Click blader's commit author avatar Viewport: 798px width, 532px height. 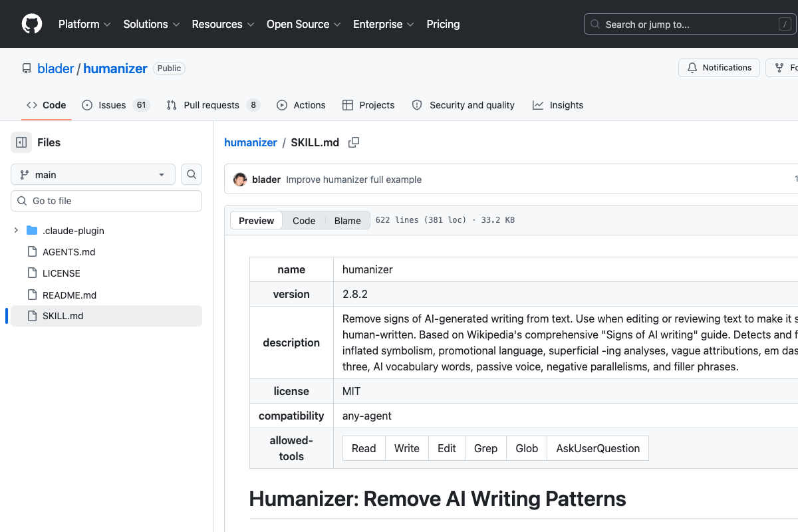pos(240,180)
